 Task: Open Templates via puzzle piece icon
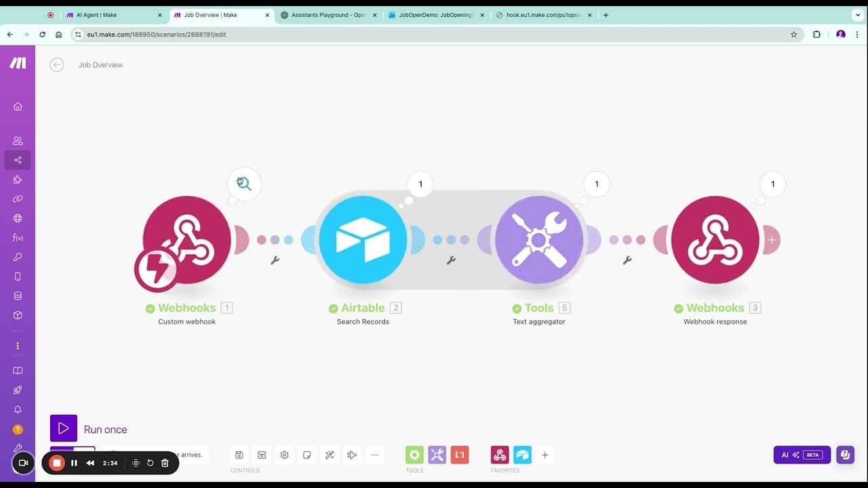click(x=18, y=180)
